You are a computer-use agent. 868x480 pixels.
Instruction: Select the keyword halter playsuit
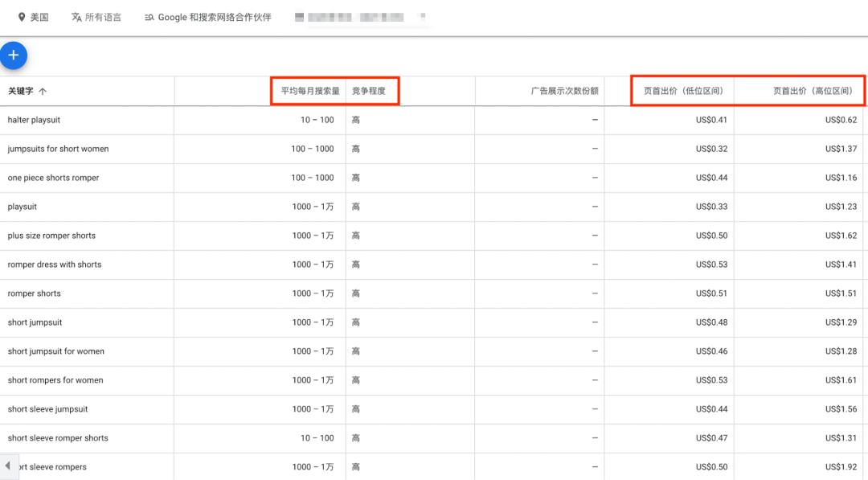coord(34,119)
